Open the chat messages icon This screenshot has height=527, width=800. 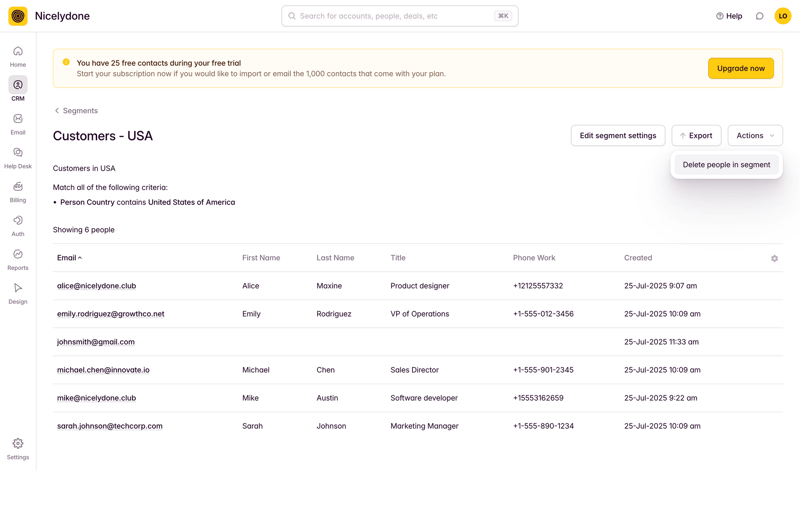(x=760, y=16)
